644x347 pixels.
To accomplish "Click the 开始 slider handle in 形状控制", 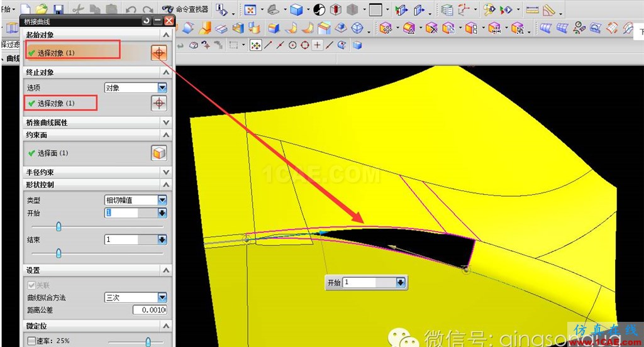I will coord(58,226).
